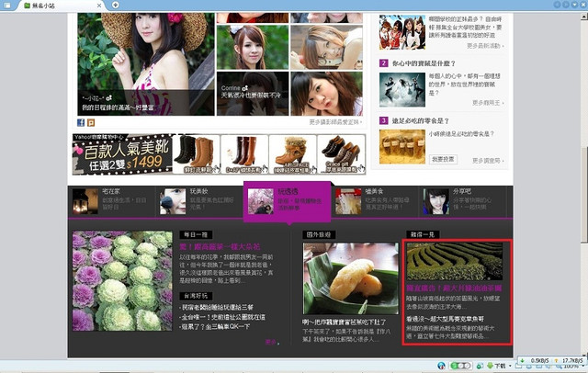
Task: Click the vertical scrollbar thumb
Action: click(584, 193)
